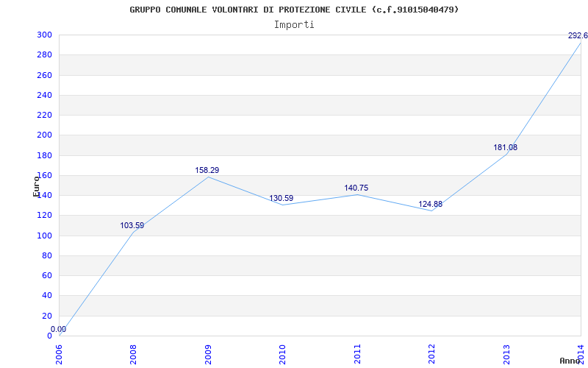This screenshot has width=588, height=368.
Task: Click the chart title with c.f.91015040479
Action: click(x=294, y=10)
